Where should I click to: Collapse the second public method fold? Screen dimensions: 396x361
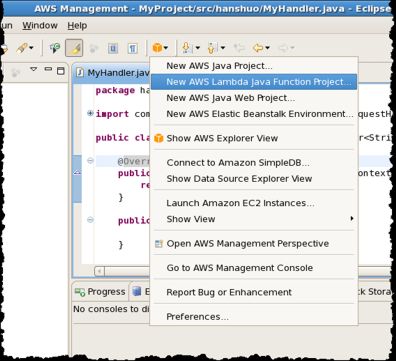tap(90, 220)
